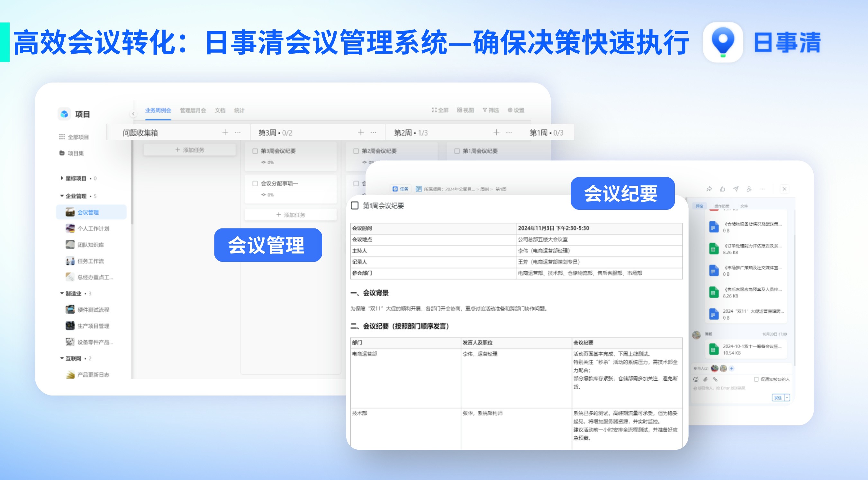
Task: Switch to 业务周例会 tab
Action: 158,111
